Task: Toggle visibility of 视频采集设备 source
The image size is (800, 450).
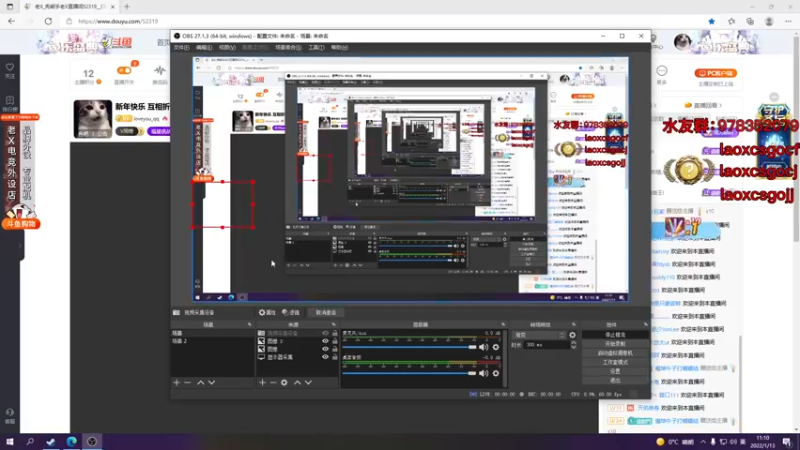Action: click(x=325, y=333)
